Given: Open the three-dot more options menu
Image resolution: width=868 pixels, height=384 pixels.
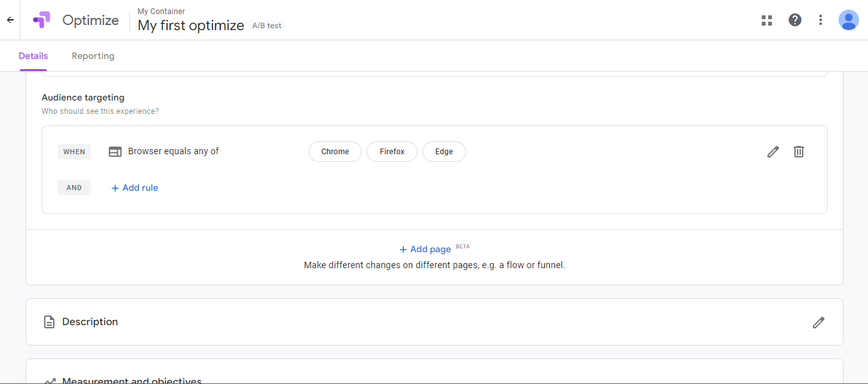Looking at the screenshot, I should click(x=821, y=20).
